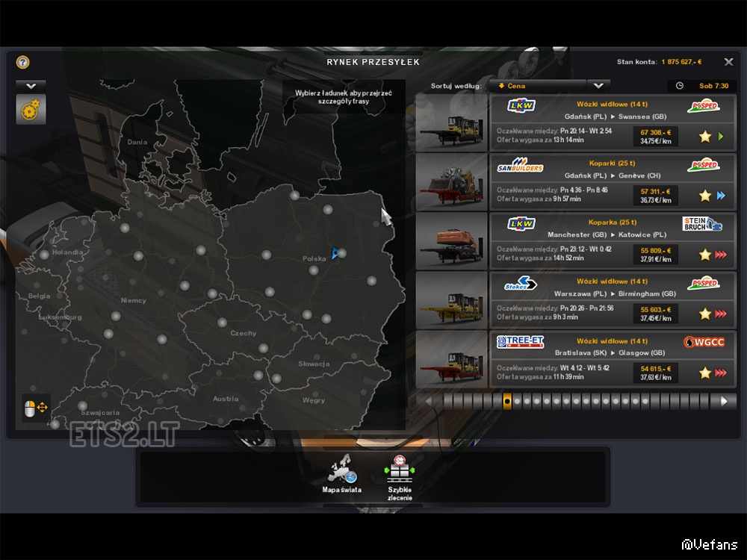Click the arrow button right of Cena
The height and width of the screenshot is (560, 747).
point(598,86)
